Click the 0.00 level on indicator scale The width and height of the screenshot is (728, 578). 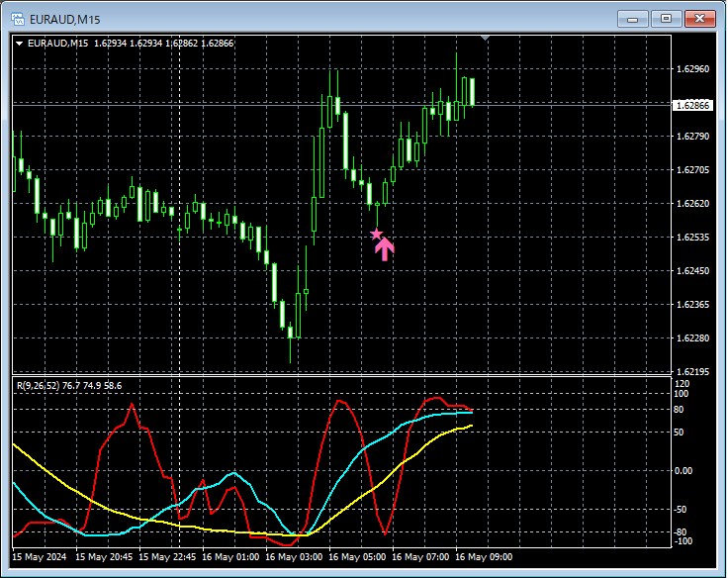(682, 471)
